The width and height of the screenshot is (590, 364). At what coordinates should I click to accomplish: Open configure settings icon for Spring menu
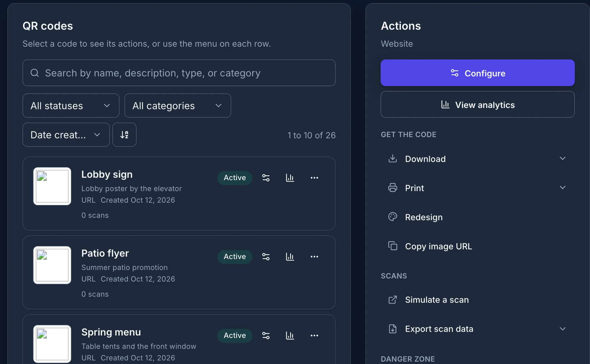point(266,336)
